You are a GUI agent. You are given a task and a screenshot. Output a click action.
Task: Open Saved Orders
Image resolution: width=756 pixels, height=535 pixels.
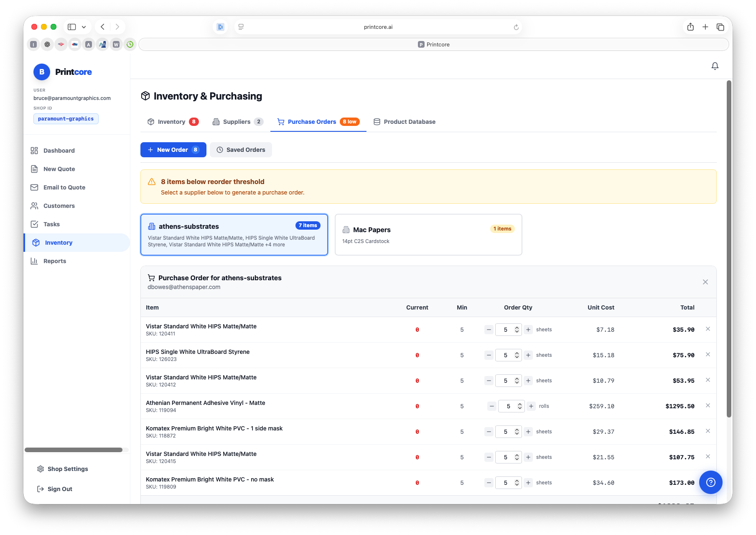point(241,150)
